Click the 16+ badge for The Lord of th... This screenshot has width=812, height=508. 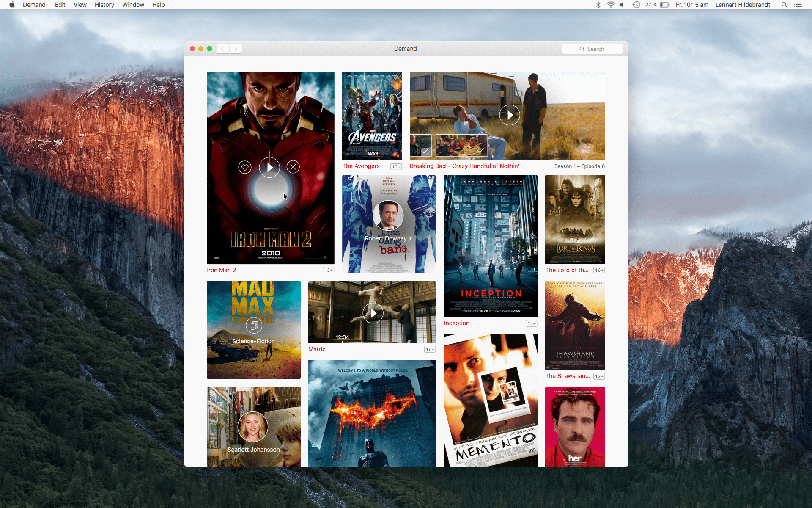599,270
